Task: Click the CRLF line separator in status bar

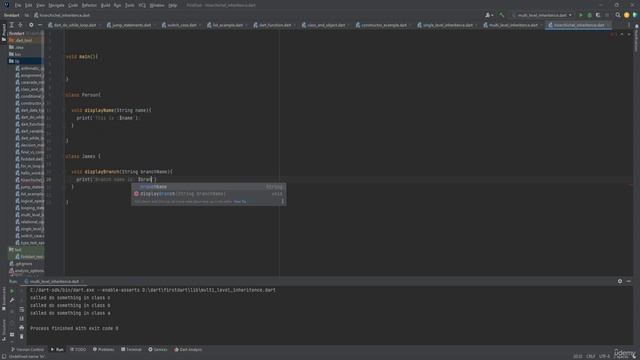Action: [x=591, y=356]
